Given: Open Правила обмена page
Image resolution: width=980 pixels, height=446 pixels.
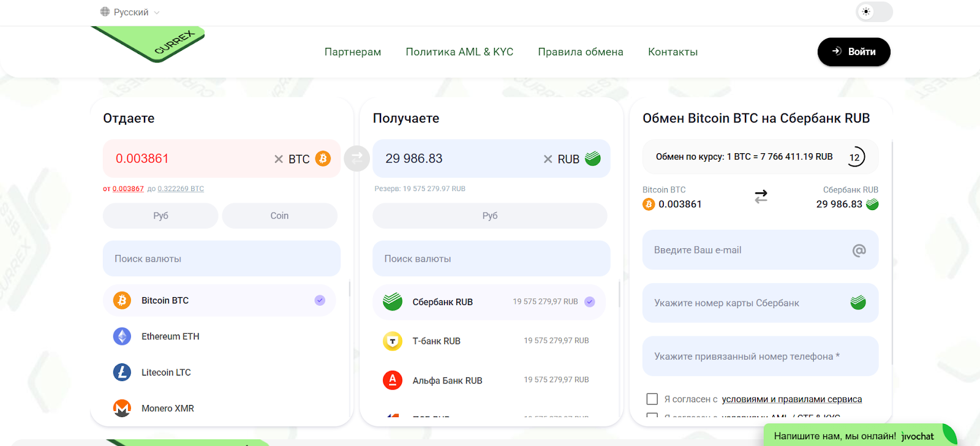Looking at the screenshot, I should pos(581,52).
